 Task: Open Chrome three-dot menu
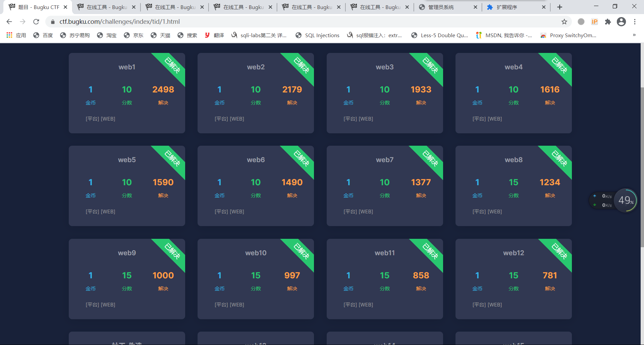(x=635, y=22)
